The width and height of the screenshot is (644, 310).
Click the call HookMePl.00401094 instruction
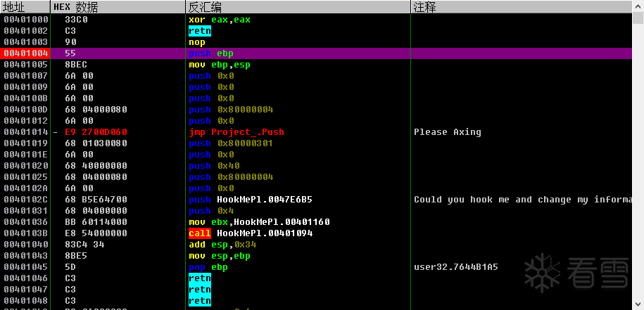click(x=251, y=233)
